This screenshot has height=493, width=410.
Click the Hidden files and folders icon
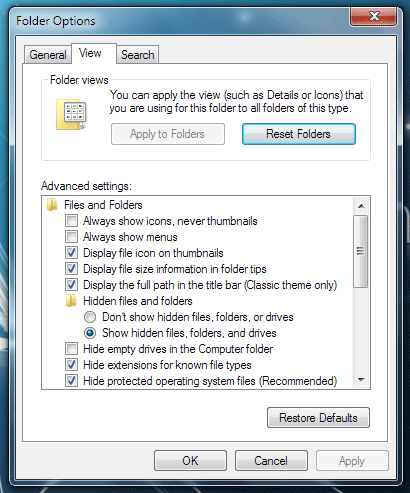coord(71,301)
